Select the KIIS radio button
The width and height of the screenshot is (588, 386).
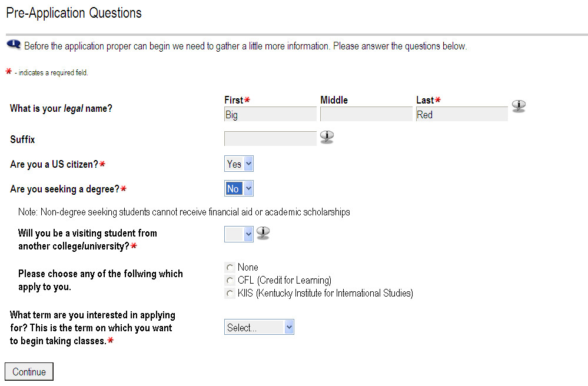[230, 294]
